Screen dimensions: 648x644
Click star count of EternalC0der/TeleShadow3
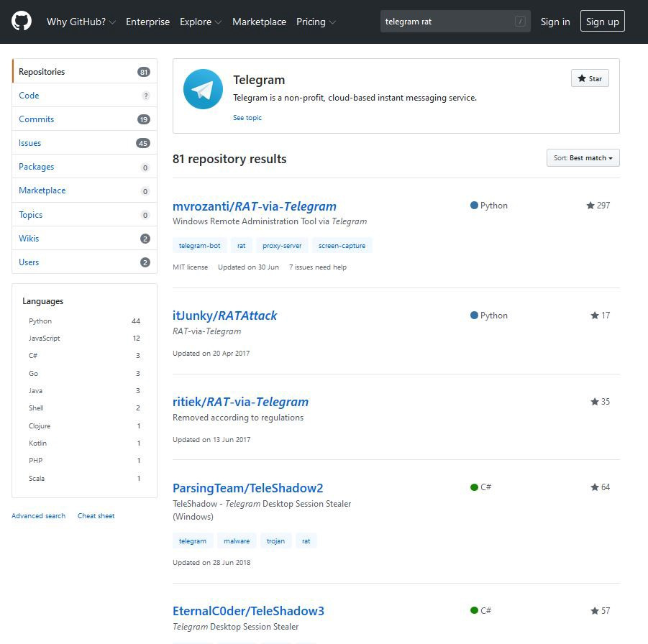[601, 611]
